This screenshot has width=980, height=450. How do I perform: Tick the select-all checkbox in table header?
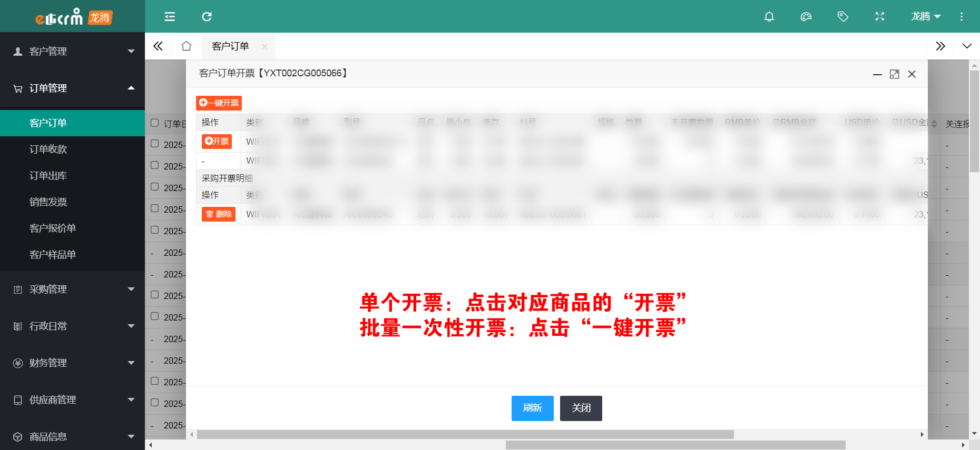[154, 123]
